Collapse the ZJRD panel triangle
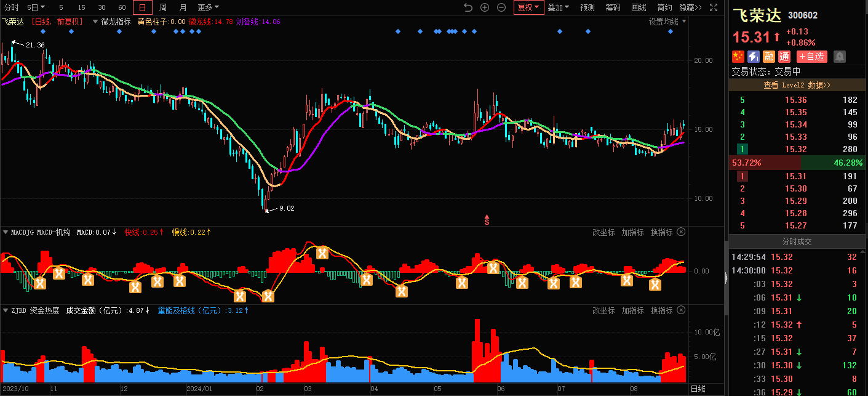 click(6, 311)
